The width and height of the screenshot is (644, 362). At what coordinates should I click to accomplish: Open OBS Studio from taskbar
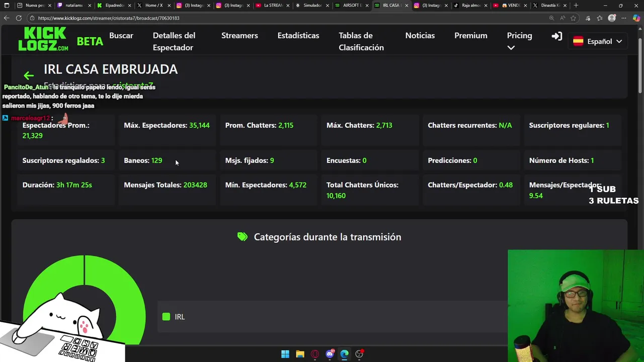pos(359,354)
